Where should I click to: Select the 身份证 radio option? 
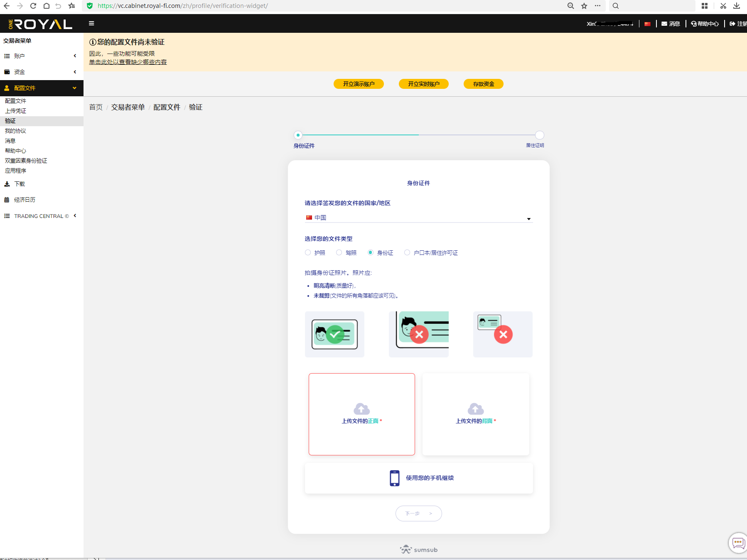(x=371, y=252)
